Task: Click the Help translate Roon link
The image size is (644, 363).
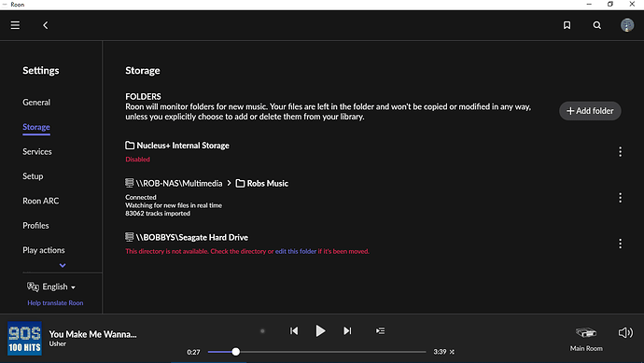Action: click(x=55, y=302)
